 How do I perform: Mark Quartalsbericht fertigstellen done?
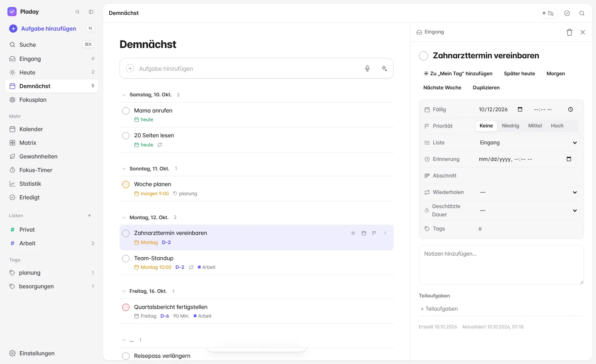pyautogui.click(x=126, y=307)
